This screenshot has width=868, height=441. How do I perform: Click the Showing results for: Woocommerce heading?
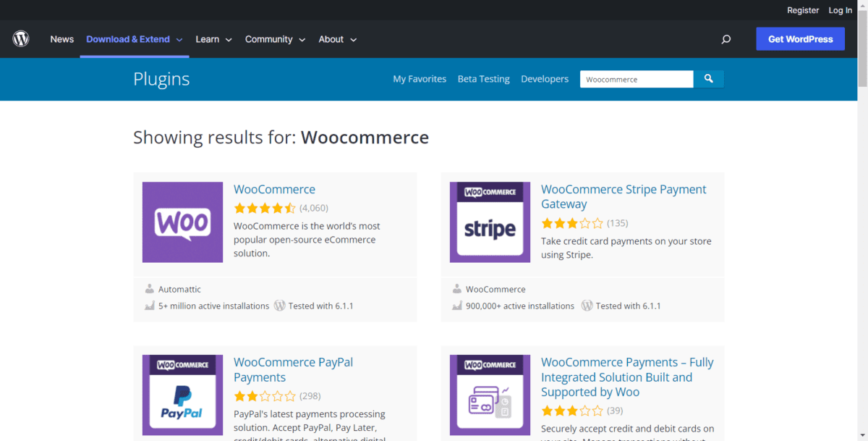(281, 137)
